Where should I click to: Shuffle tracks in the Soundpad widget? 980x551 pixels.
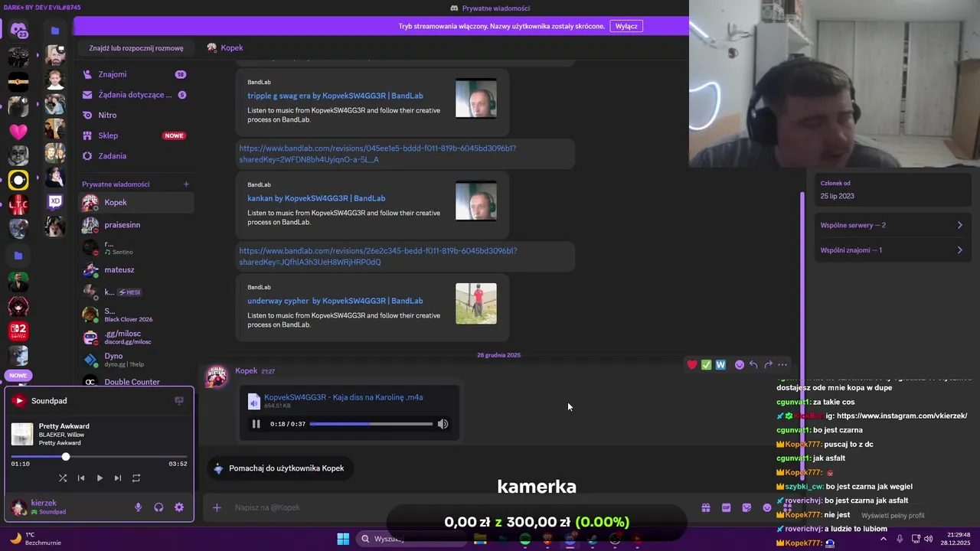click(63, 478)
